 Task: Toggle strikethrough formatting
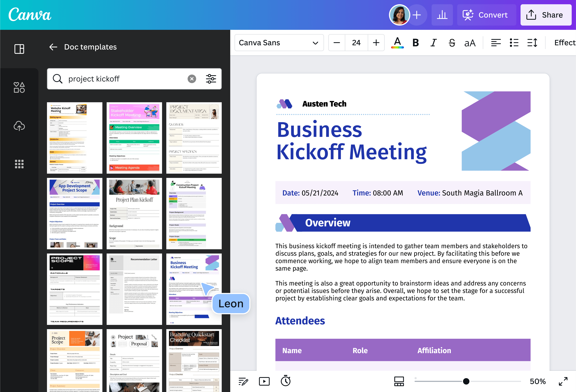452,43
